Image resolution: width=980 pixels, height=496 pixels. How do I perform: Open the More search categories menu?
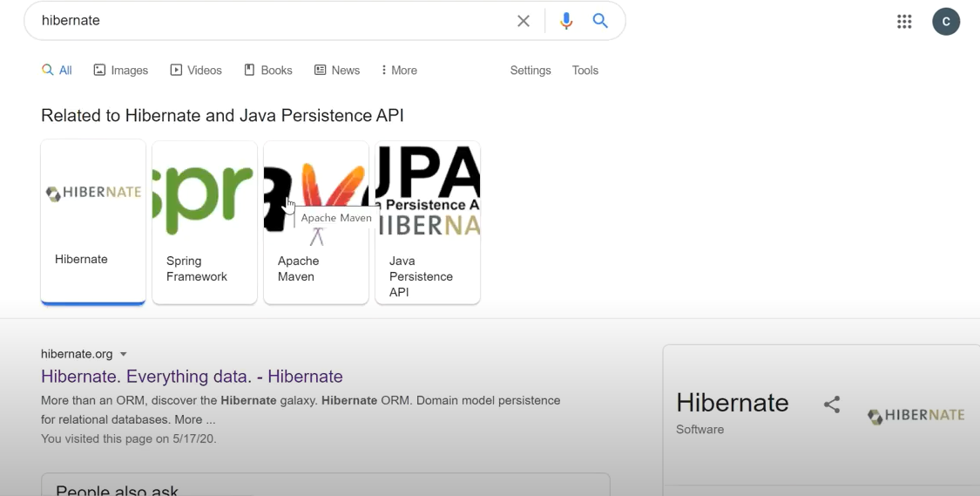click(x=399, y=70)
